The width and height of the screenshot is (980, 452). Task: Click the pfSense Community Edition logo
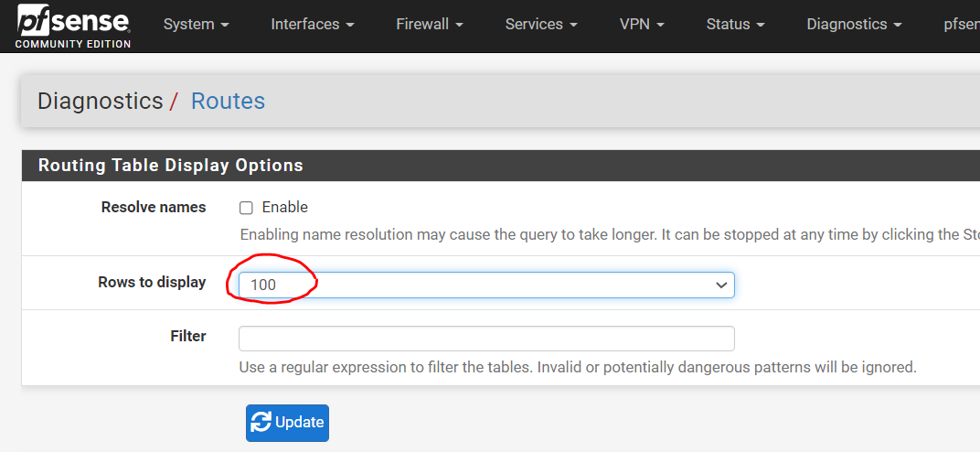point(73,27)
